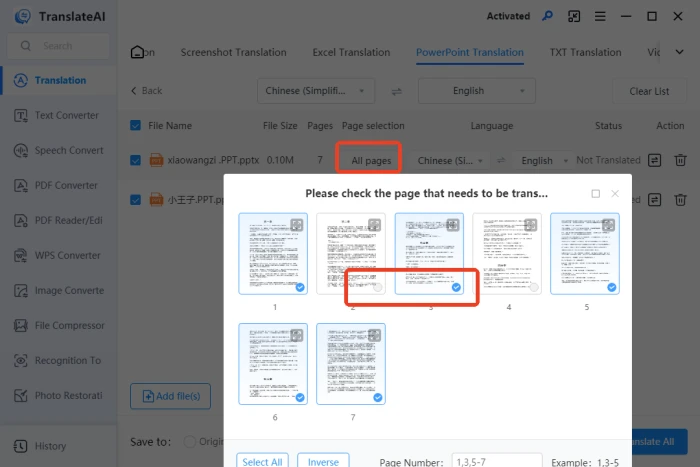Uncheck the xiaowangzi .PPT.pptx file checkbox
The width and height of the screenshot is (700, 467).
pyautogui.click(x=135, y=160)
